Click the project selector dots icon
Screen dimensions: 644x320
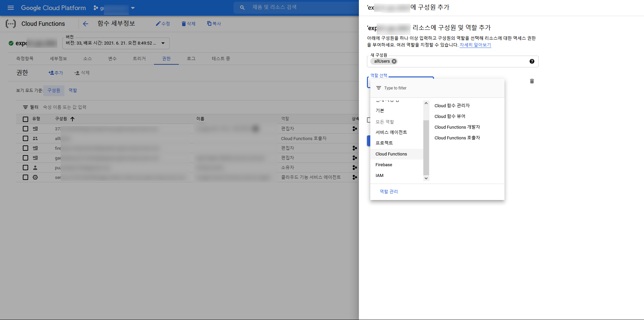(96, 8)
